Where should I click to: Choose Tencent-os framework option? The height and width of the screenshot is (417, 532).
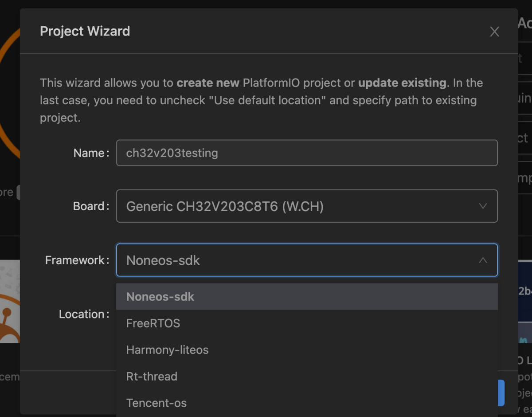point(307,403)
